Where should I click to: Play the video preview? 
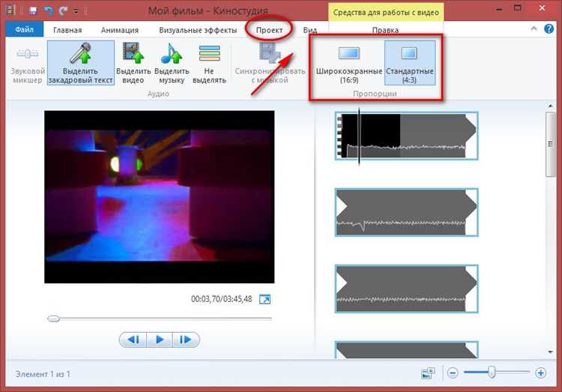[x=160, y=340]
